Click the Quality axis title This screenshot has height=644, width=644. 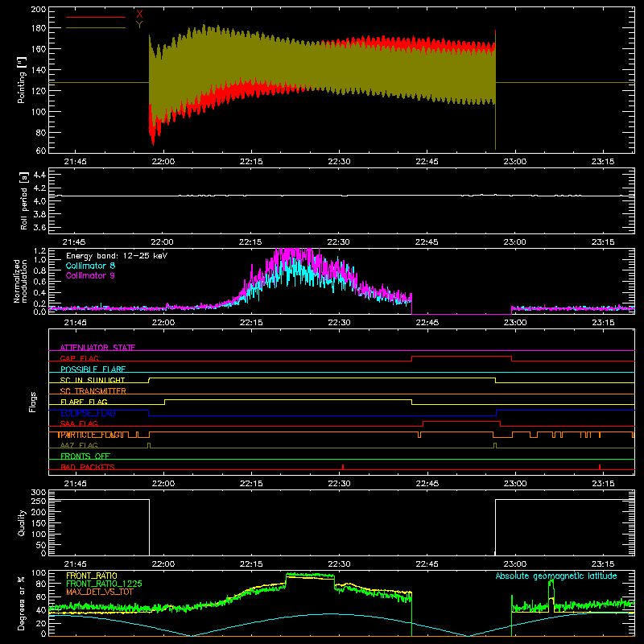(x=22, y=522)
